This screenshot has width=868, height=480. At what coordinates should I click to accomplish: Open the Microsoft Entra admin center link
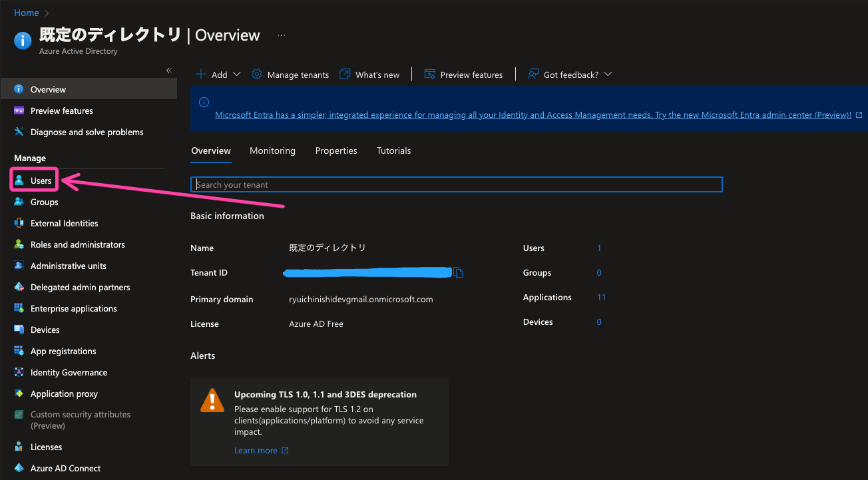533,115
